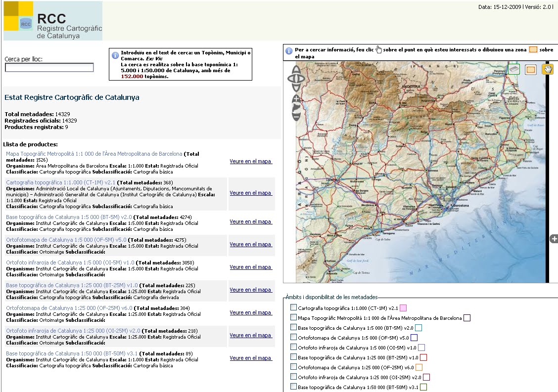Click the black swatch for Mapa Topogràfic Metropolità

coord(467,318)
